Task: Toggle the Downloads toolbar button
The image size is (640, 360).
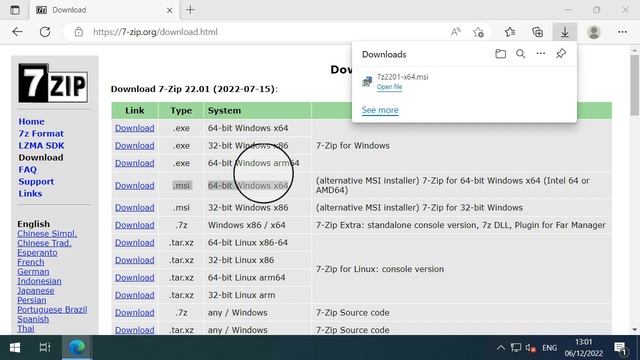Action: point(565,32)
